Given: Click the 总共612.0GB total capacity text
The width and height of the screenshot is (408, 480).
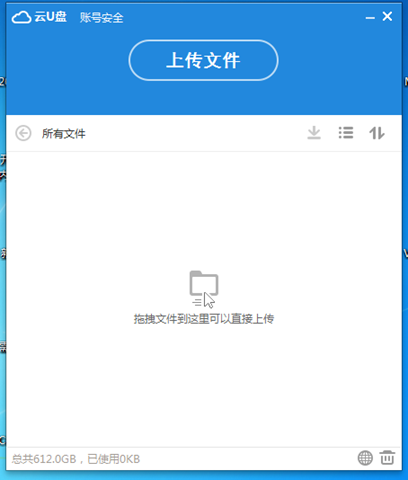Looking at the screenshot, I should [44, 459].
